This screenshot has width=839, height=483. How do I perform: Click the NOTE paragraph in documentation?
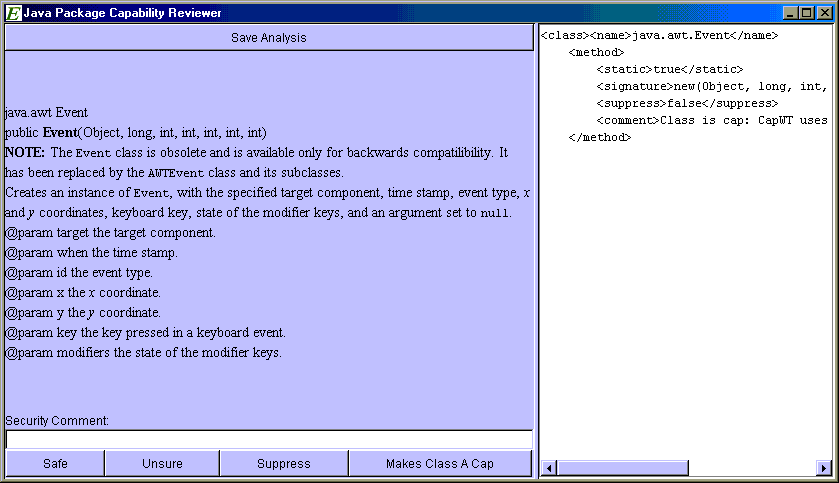click(x=258, y=162)
